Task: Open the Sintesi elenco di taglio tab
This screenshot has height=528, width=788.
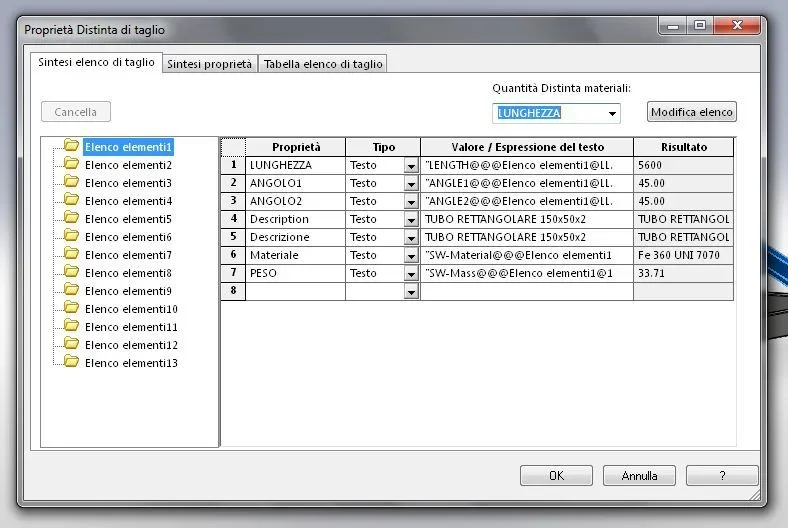Action: (x=96, y=62)
